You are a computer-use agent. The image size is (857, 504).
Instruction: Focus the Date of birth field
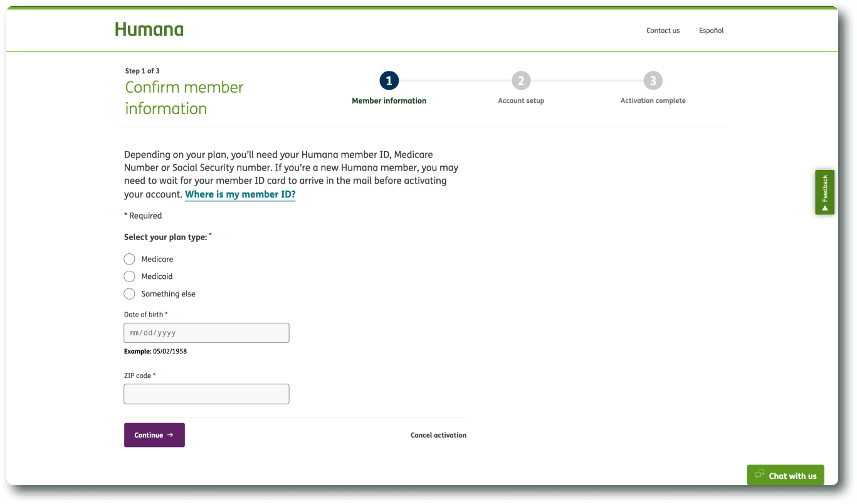pyautogui.click(x=206, y=333)
